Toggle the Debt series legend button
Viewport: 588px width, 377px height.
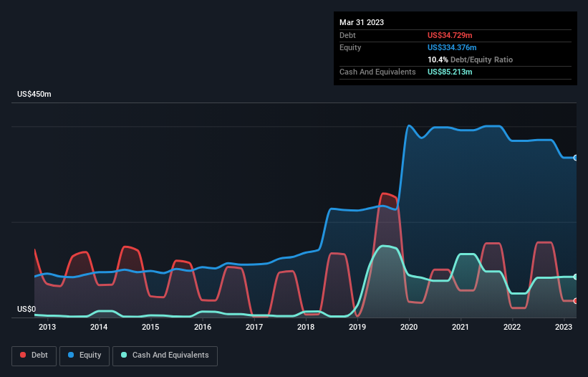[34, 355]
